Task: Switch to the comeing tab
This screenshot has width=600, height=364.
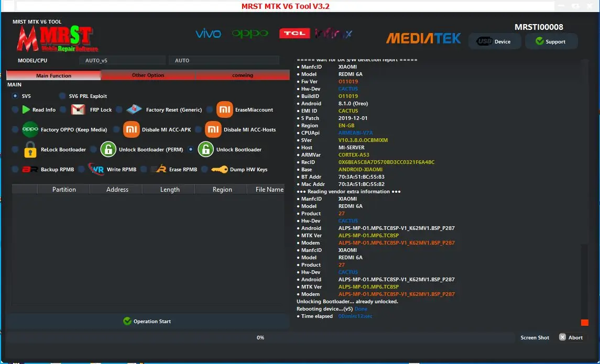Action: click(x=242, y=75)
